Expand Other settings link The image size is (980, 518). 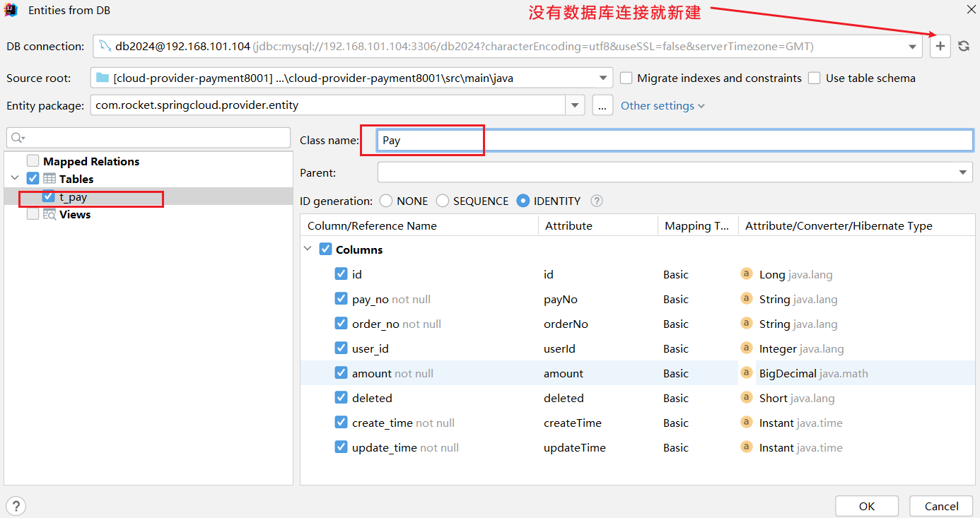tap(663, 105)
